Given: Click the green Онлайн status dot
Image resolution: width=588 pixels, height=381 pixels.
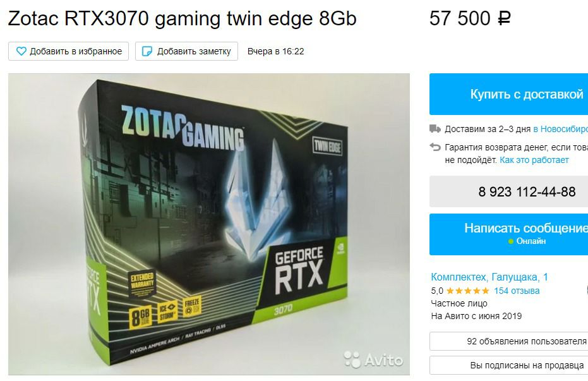Looking at the screenshot, I should click(510, 241).
